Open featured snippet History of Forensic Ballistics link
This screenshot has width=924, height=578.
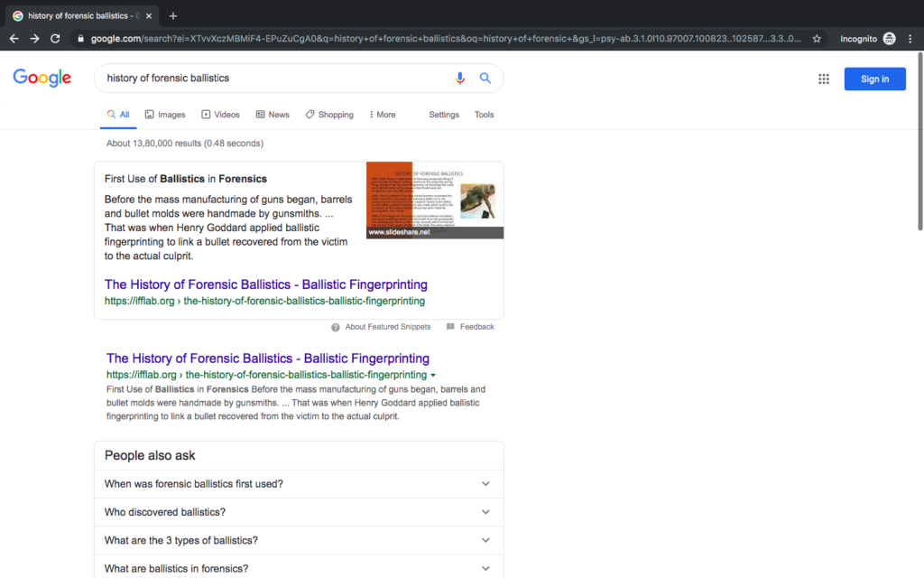(x=266, y=284)
